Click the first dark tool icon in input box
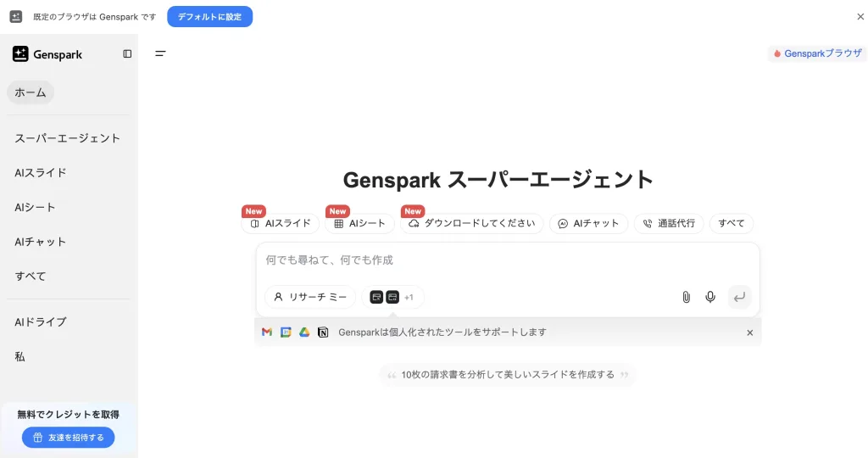The width and height of the screenshot is (868, 458). 376,298
